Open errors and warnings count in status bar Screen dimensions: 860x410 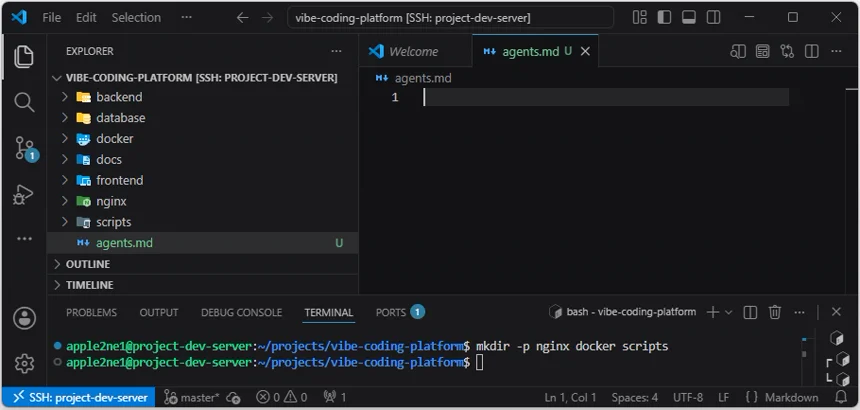click(282, 397)
